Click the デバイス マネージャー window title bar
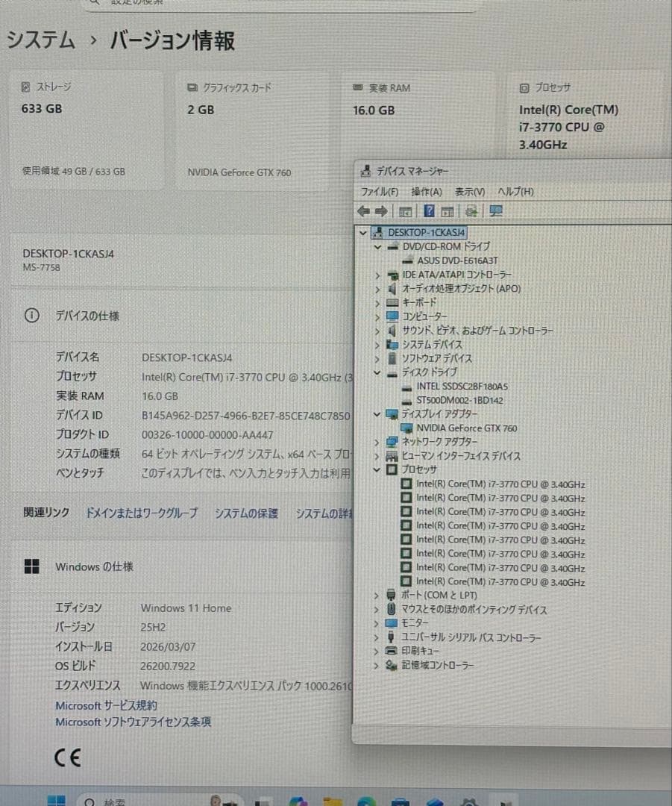Screen dimensions: 672x806 512,171
